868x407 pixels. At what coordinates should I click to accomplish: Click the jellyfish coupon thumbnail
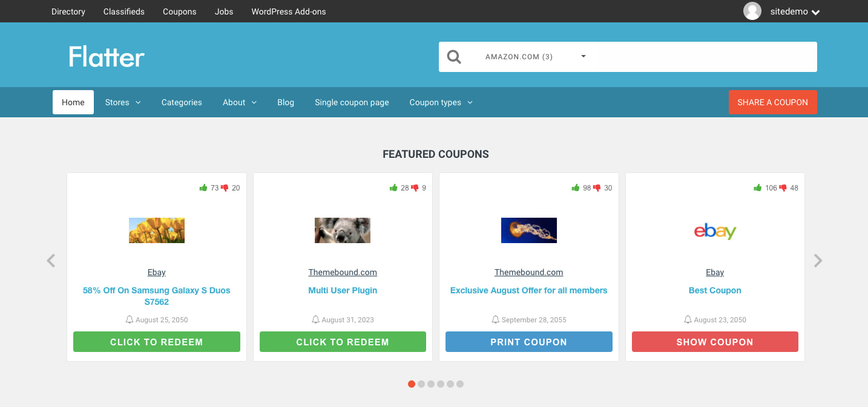(x=528, y=230)
